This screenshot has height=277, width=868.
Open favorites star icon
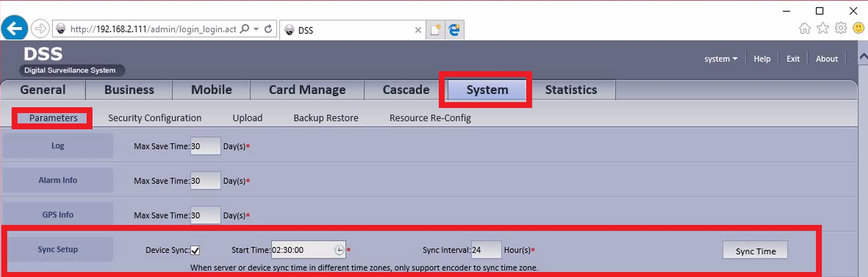click(823, 28)
